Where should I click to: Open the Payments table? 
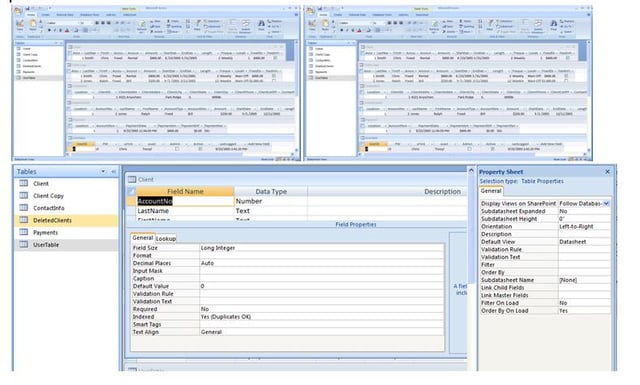click(x=45, y=233)
